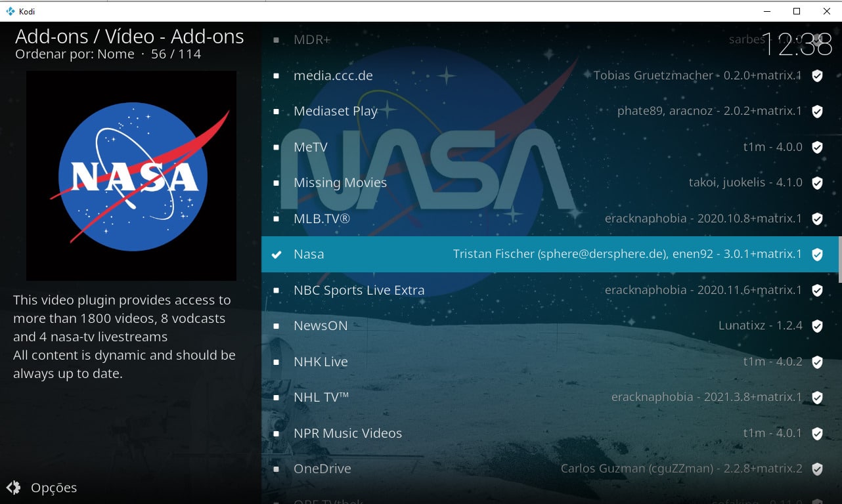Click the Opções gear icon
The height and width of the screenshot is (504, 842).
[13, 488]
